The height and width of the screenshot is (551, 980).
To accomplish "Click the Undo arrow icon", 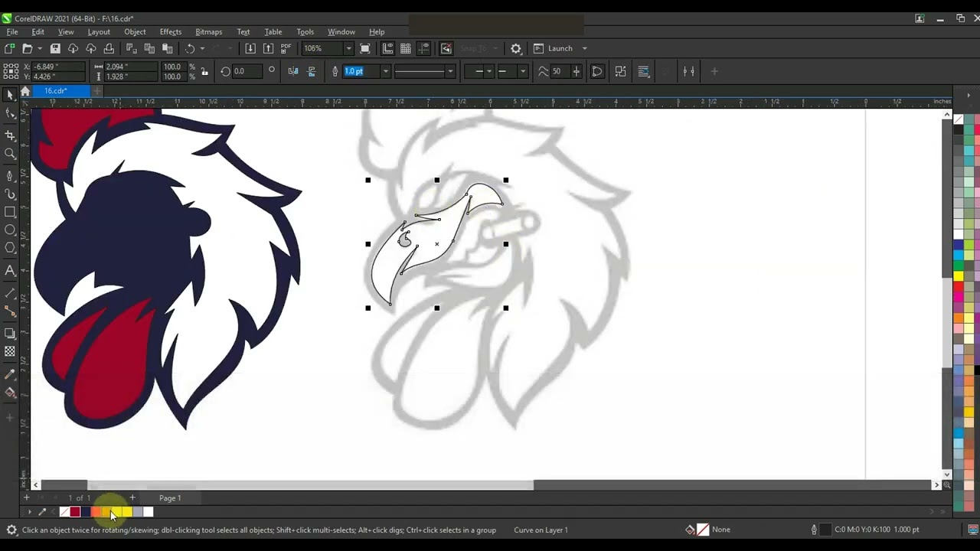I will [x=190, y=48].
